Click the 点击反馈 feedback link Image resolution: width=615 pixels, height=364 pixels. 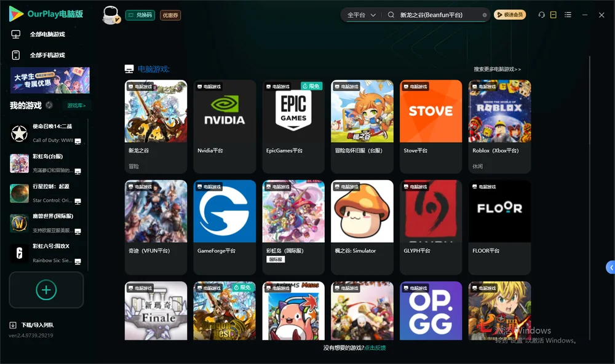[375, 347]
